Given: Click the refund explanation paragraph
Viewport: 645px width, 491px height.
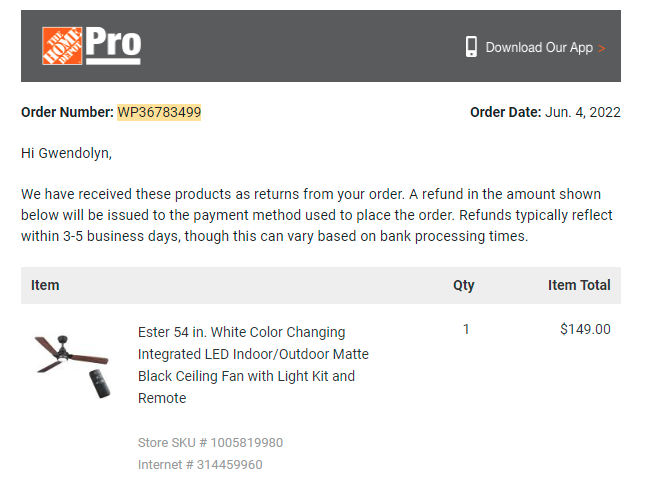Looking at the screenshot, I should (317, 215).
